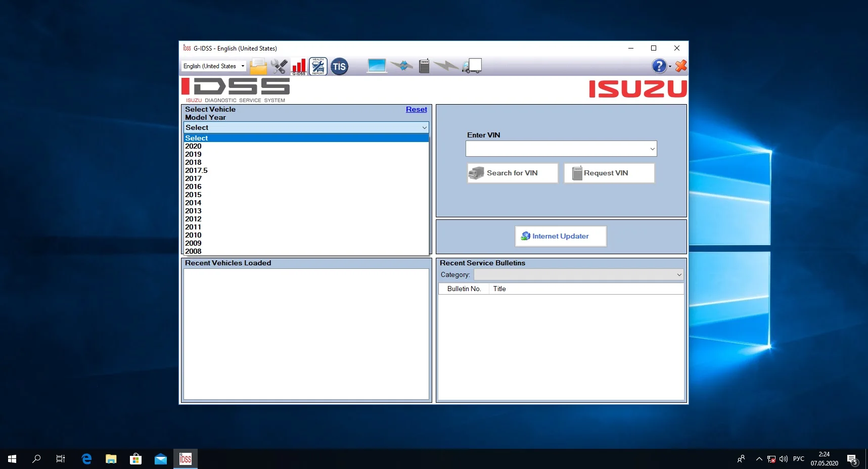Select the wrench and screwdriver tools icon
This screenshot has width=868, height=469.
tap(279, 66)
